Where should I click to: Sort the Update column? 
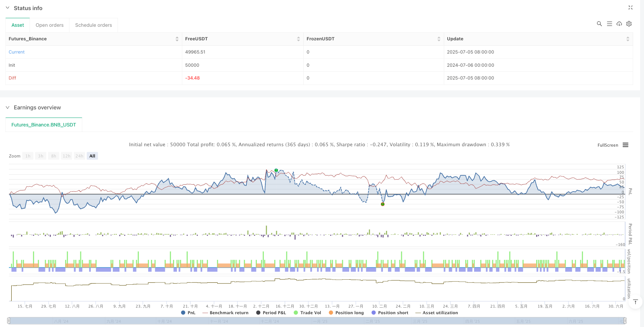point(627,39)
